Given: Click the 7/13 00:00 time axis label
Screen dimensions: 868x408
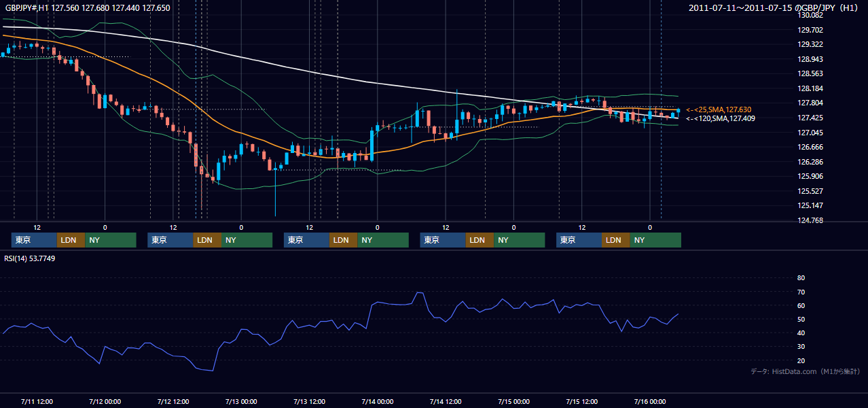Looking at the screenshot, I should point(241,401).
